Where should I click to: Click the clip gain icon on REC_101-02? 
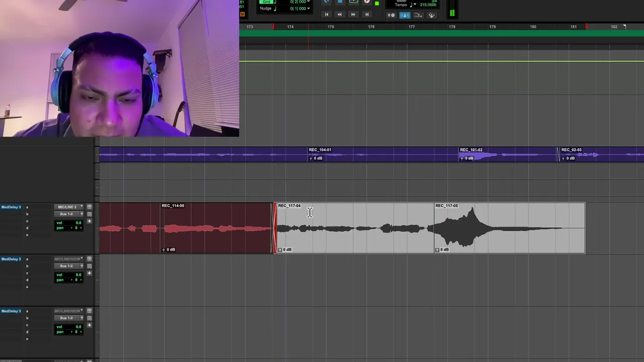point(462,158)
